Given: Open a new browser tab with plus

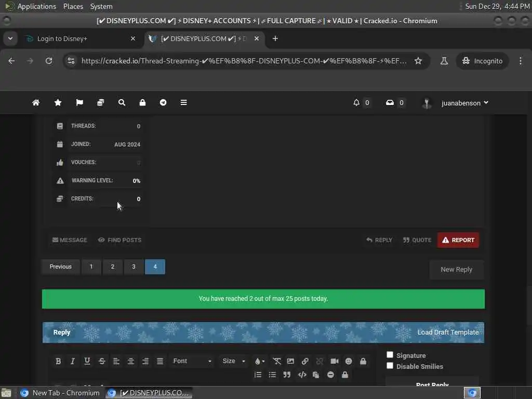Looking at the screenshot, I should (275, 38).
